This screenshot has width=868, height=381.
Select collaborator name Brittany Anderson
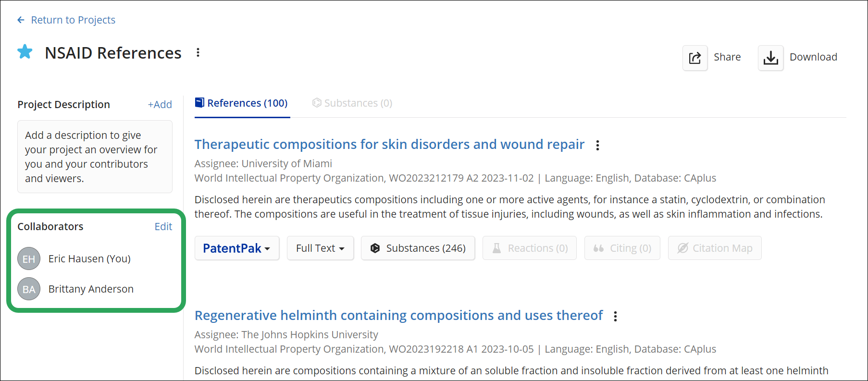pos(91,289)
